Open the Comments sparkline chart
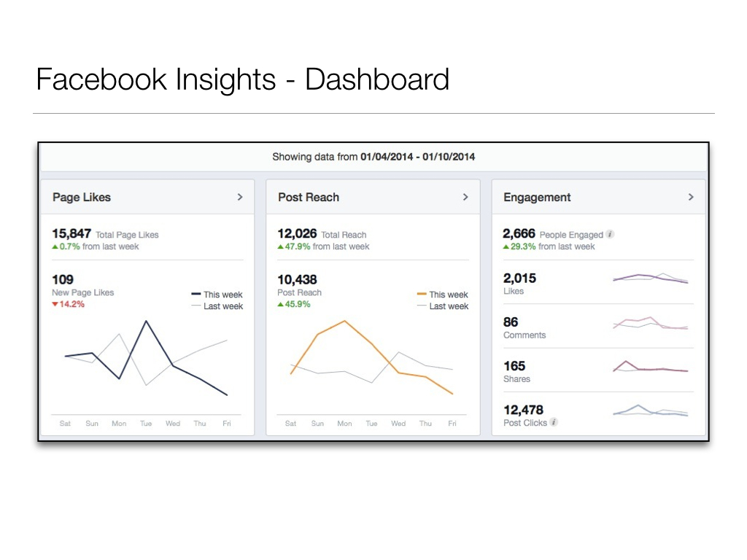 650,323
